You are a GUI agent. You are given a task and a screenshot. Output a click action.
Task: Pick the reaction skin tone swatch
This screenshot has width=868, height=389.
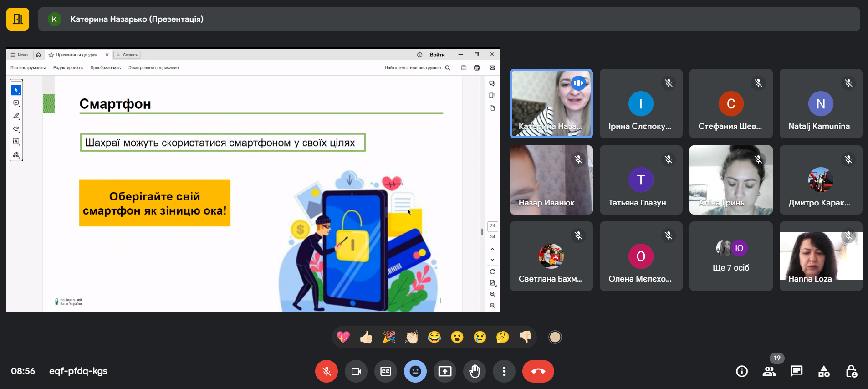[x=555, y=337]
